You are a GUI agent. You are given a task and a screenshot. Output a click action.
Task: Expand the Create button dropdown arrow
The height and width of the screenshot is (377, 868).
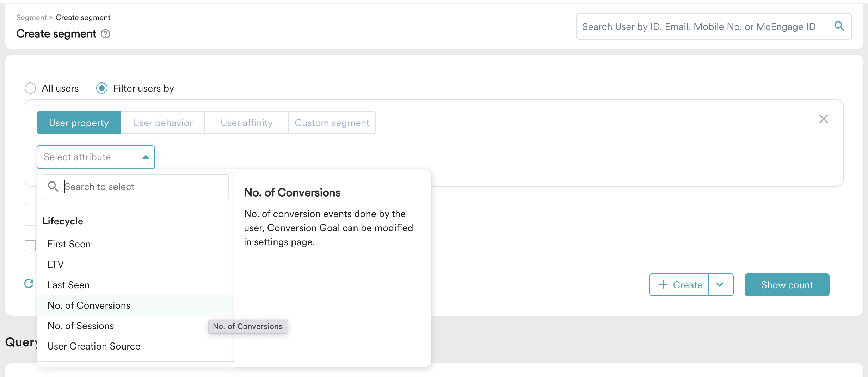pos(720,285)
